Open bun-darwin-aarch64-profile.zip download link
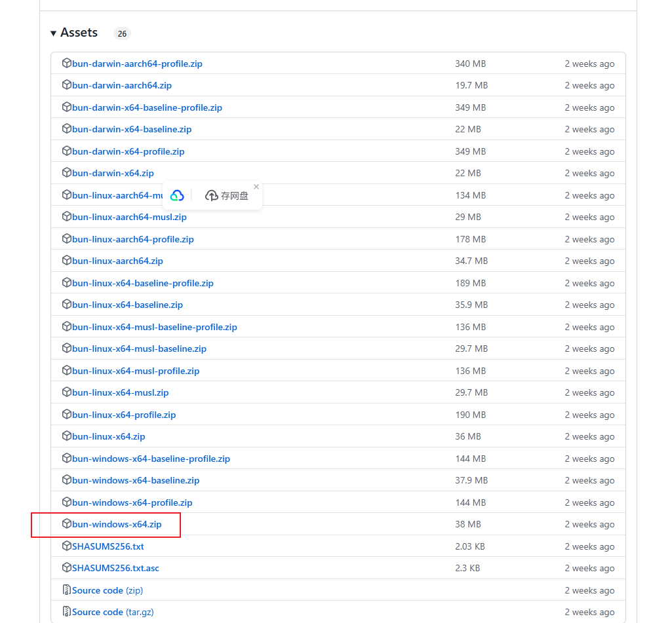The height and width of the screenshot is (623, 672). click(137, 64)
